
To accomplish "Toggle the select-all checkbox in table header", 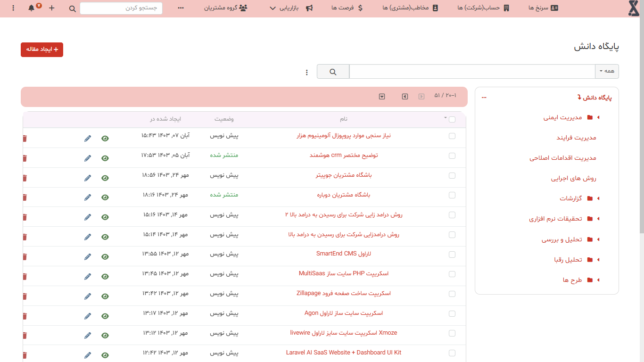I will (452, 119).
